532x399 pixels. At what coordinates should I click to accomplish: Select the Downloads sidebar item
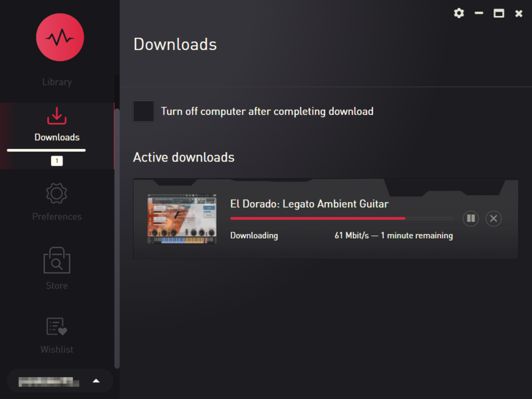pyautogui.click(x=57, y=136)
